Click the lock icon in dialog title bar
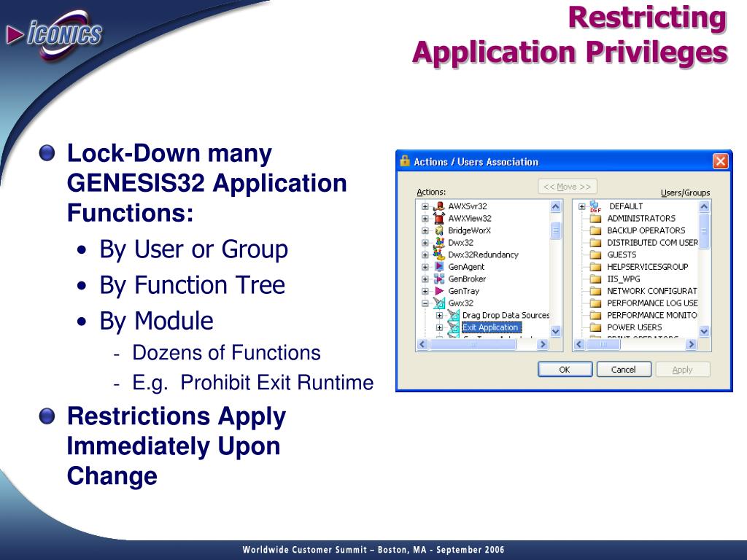 [405, 161]
